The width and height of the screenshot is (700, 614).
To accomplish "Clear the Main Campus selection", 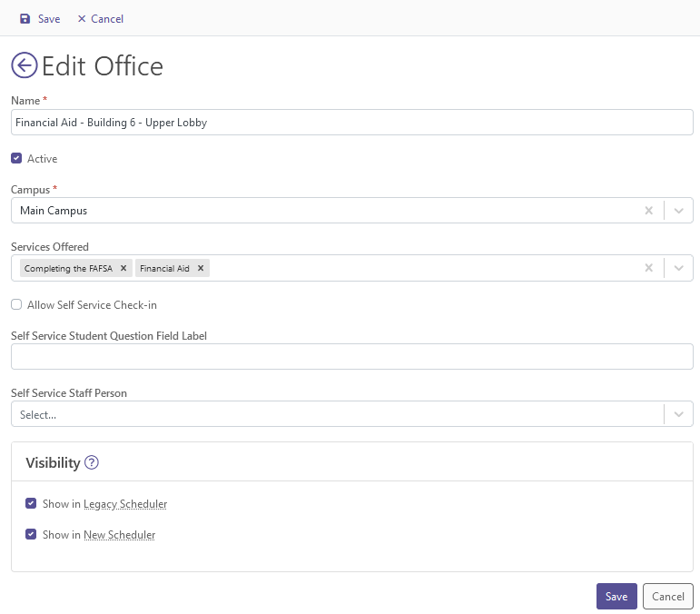I will pyautogui.click(x=648, y=211).
